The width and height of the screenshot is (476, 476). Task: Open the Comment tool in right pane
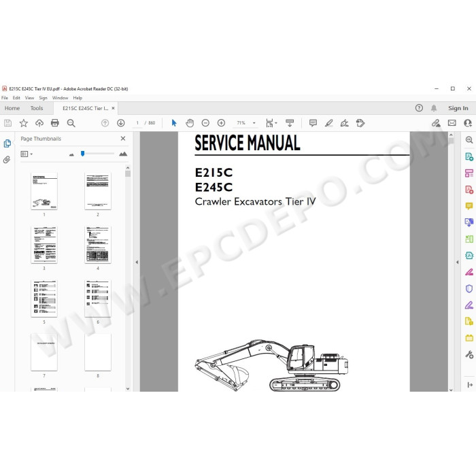point(469,206)
